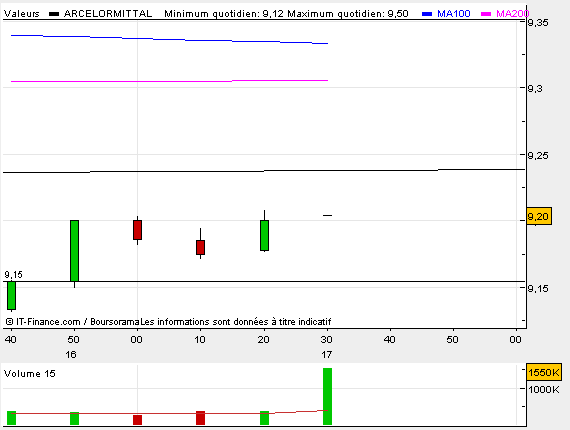Click the 9,15 horizontal line label

pos(13,275)
